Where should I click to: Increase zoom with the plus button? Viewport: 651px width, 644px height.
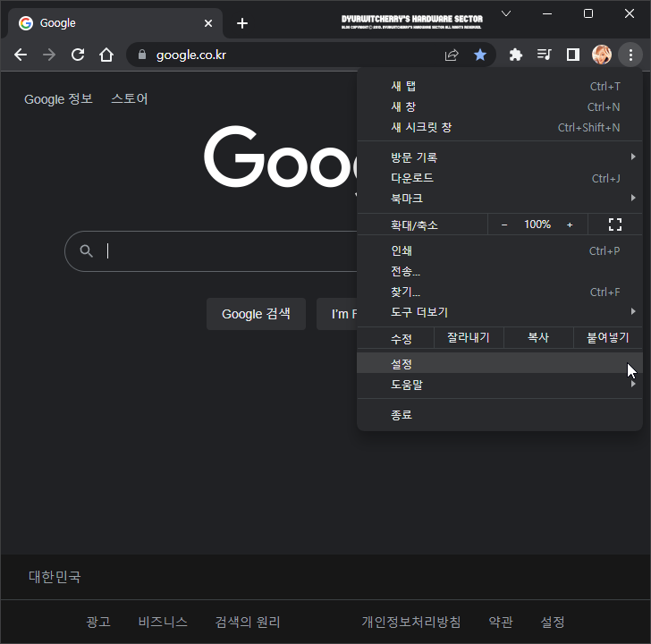[x=570, y=225]
